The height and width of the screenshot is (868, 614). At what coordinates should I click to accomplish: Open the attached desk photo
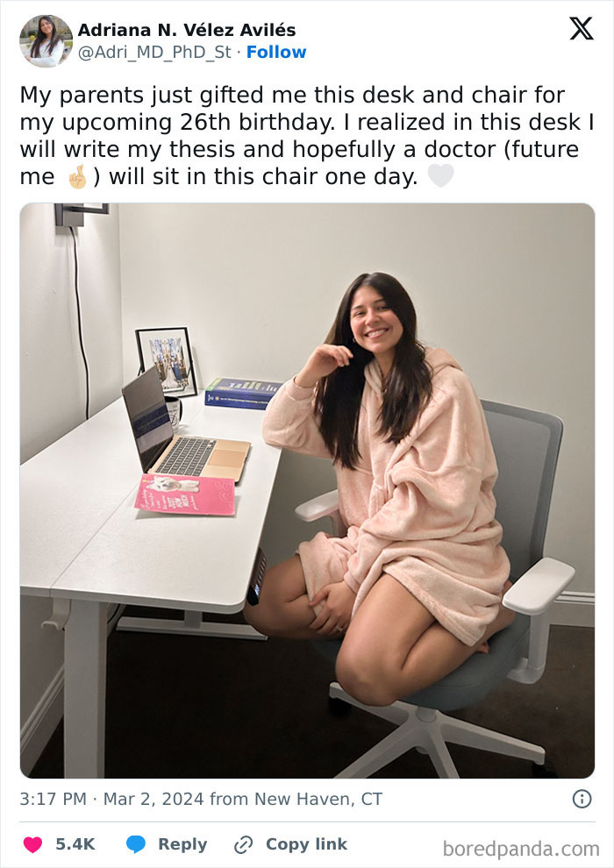tap(307, 490)
